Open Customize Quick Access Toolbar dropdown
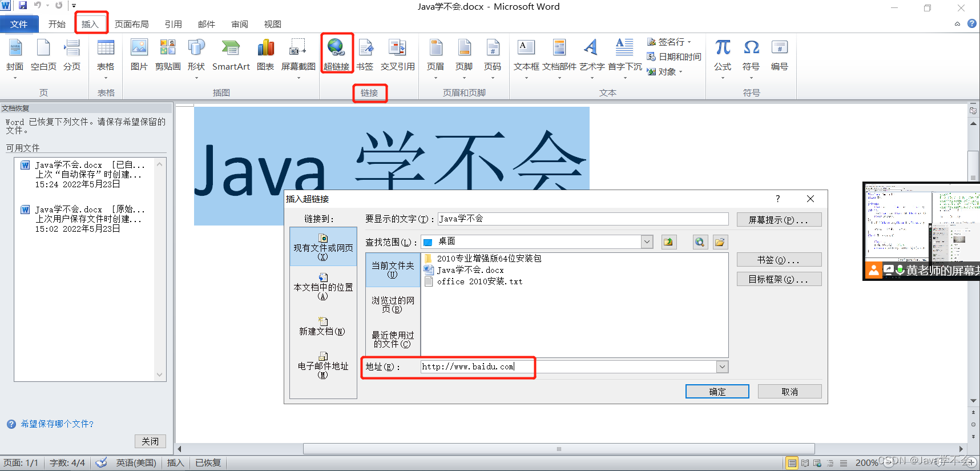Screen dimensions: 980x471 (74, 6)
